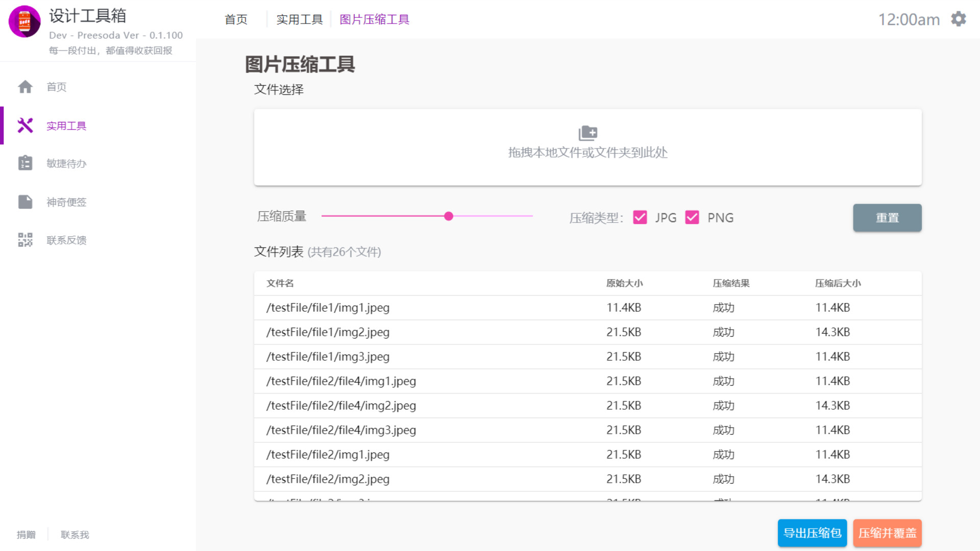Open 联系反馈 icon in sidebar
Screen dimensions: 980x551
24,240
